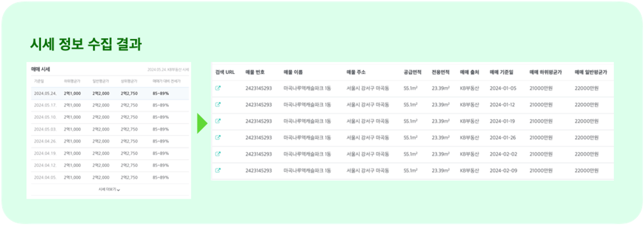Click the 매매 시세 panel title
This screenshot has height=225, width=644.
41,69
